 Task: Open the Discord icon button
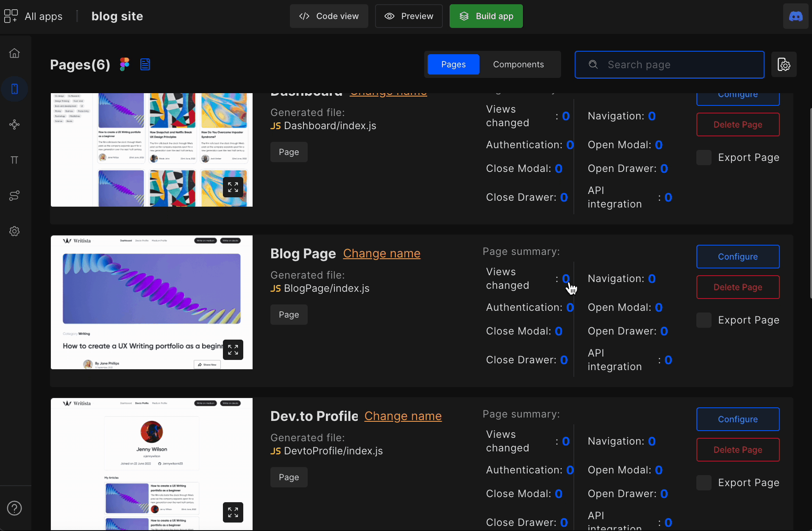795,17
